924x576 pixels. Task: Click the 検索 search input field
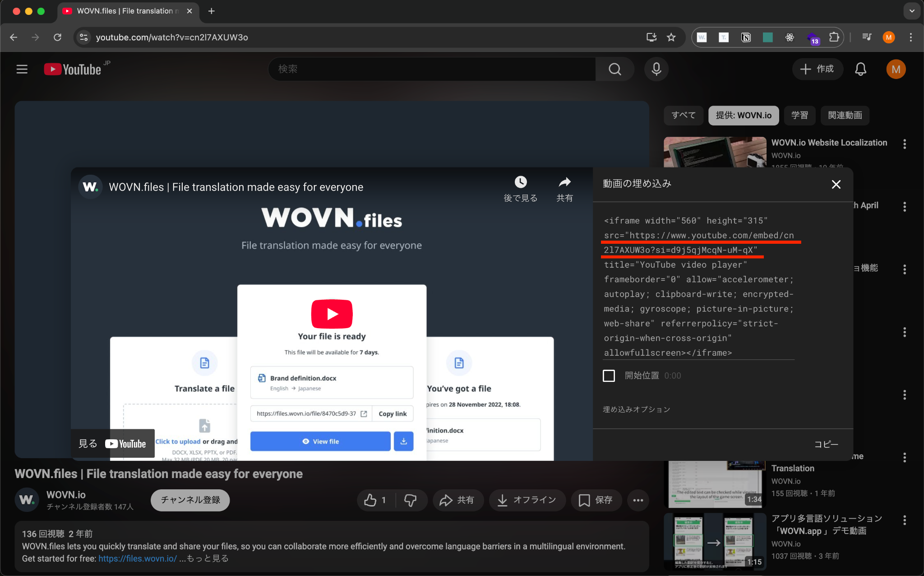(x=431, y=69)
